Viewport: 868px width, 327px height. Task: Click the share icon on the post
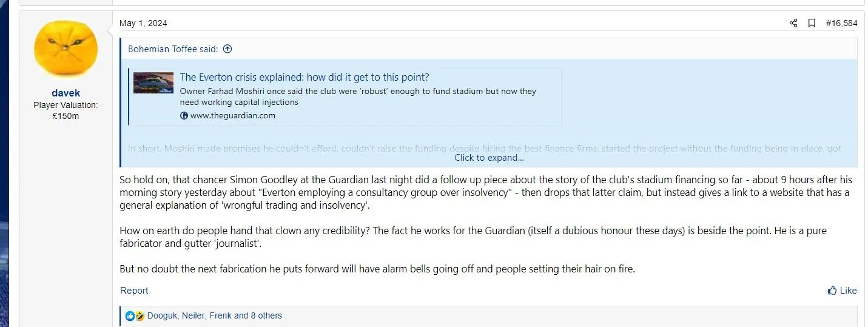[x=793, y=23]
